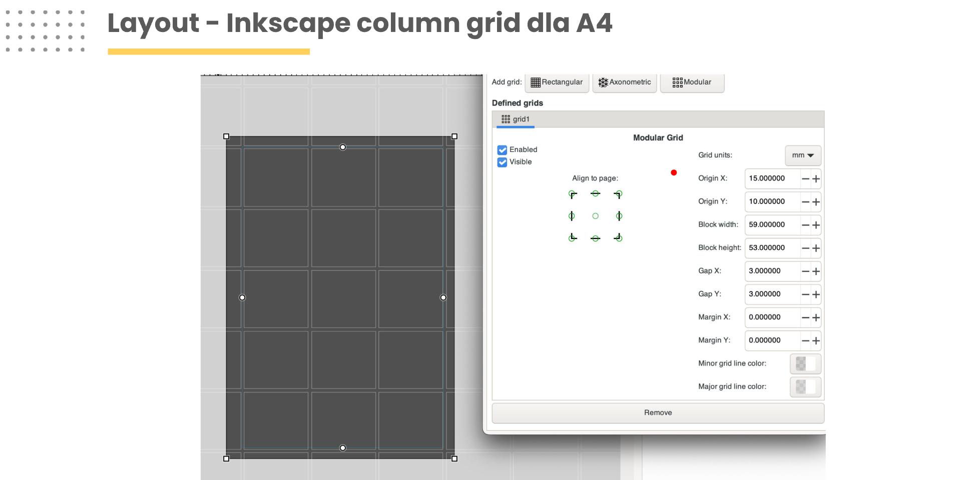Increase Block width with plus button

pyautogui.click(x=816, y=225)
